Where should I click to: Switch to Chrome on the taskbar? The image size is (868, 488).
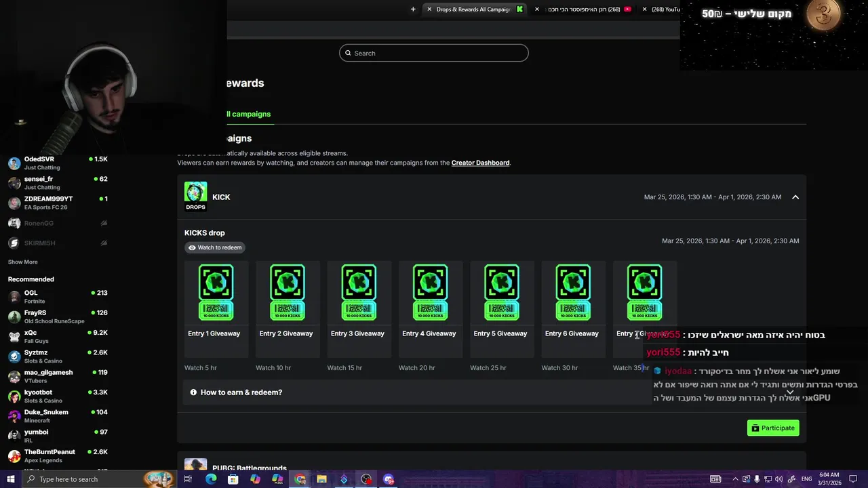(x=300, y=479)
